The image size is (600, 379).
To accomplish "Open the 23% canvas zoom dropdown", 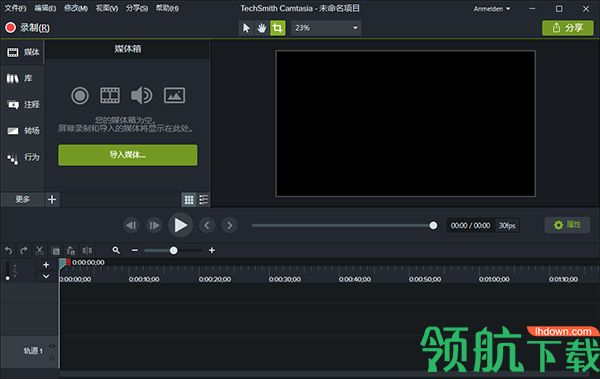I will coord(326,28).
